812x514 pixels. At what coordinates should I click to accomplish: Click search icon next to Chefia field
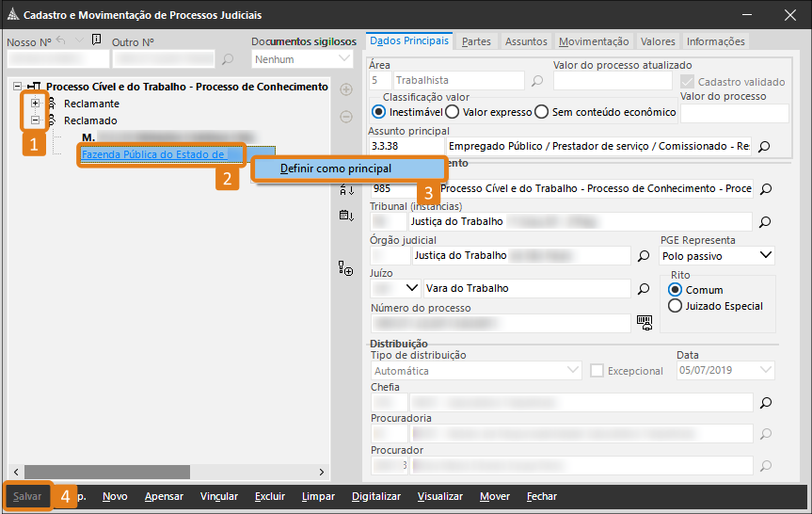(764, 403)
